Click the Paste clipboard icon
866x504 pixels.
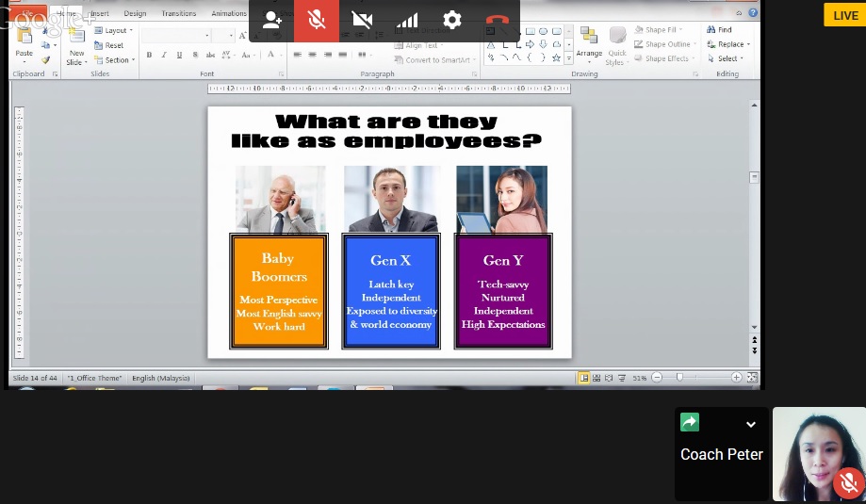click(x=25, y=37)
